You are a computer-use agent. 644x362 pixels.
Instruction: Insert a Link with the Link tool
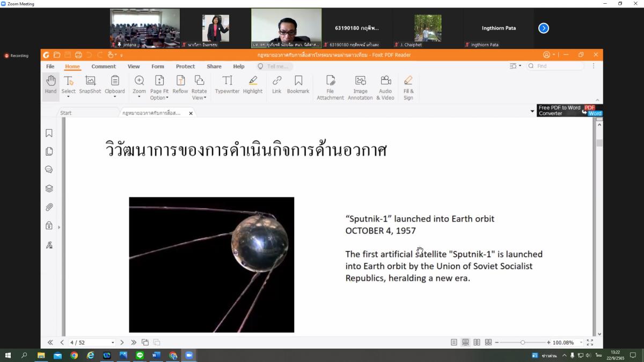click(276, 85)
